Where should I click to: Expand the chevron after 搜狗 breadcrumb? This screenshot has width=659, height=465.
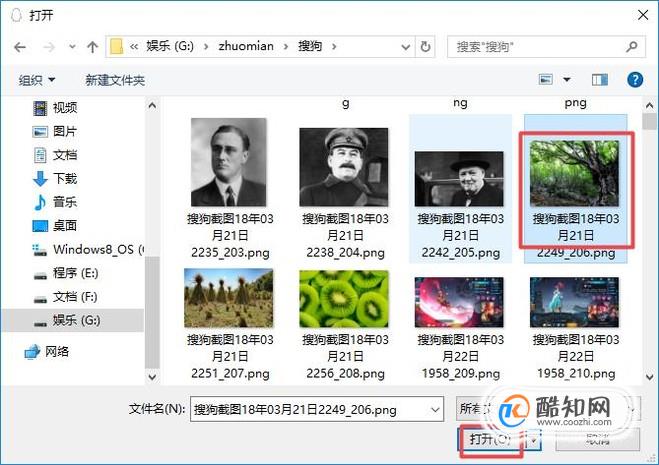(334, 46)
